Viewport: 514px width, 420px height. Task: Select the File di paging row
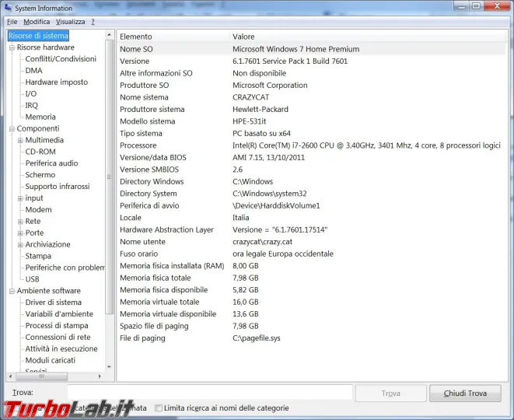click(x=311, y=338)
